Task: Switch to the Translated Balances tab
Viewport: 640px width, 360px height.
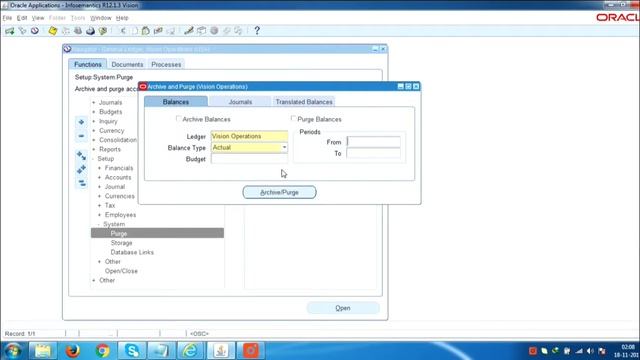Action: pos(304,102)
